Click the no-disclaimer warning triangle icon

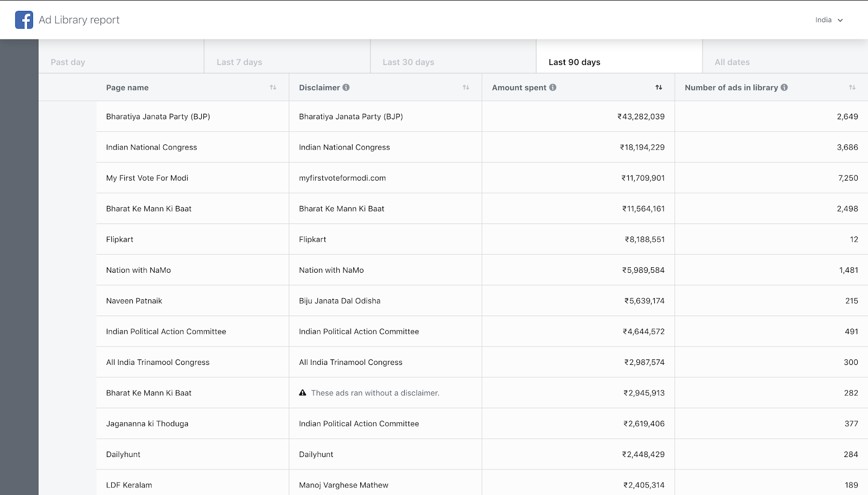303,393
